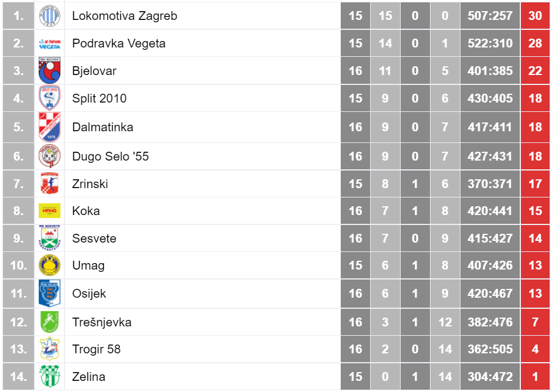Click the Sesvete club crest
This screenshot has height=392, width=552.
tap(49, 238)
